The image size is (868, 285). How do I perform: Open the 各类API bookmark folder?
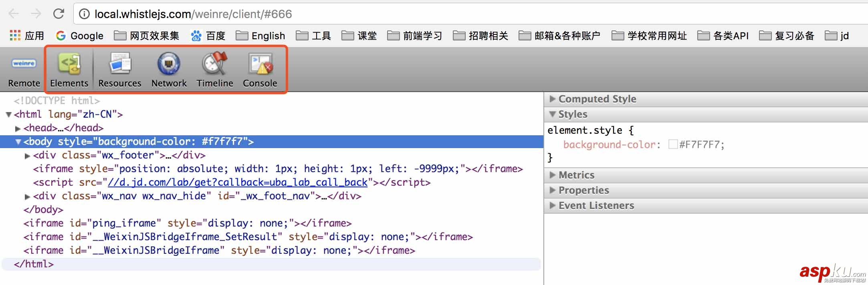pyautogui.click(x=723, y=36)
